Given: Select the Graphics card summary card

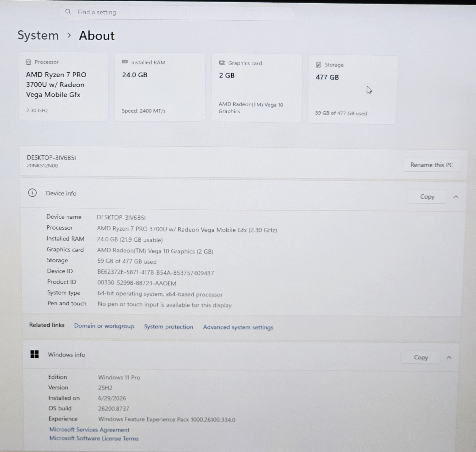Looking at the screenshot, I should click(x=256, y=88).
